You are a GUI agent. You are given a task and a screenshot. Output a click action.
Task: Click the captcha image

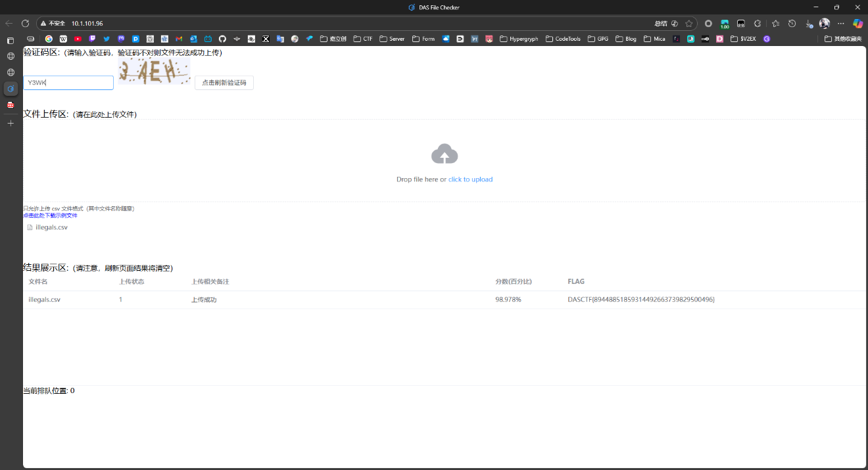tap(154, 71)
